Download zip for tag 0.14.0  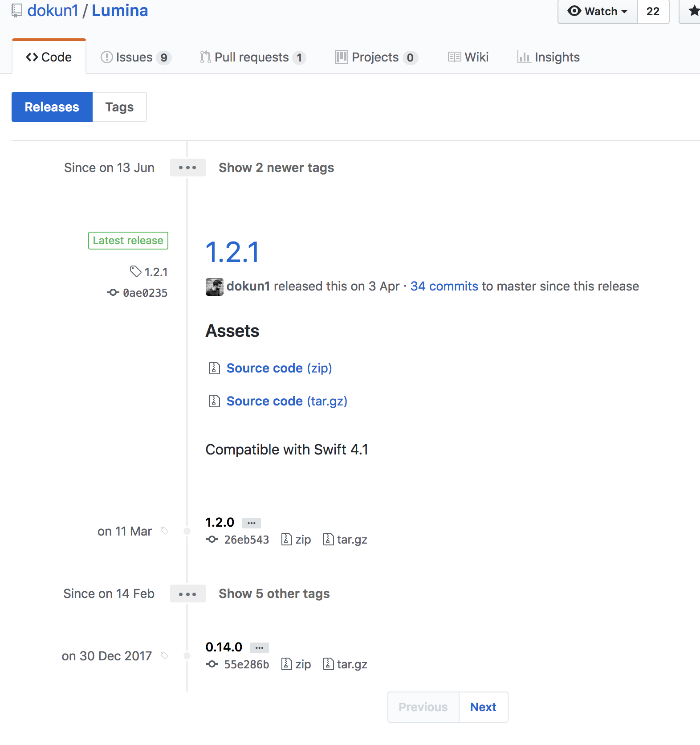point(297,664)
